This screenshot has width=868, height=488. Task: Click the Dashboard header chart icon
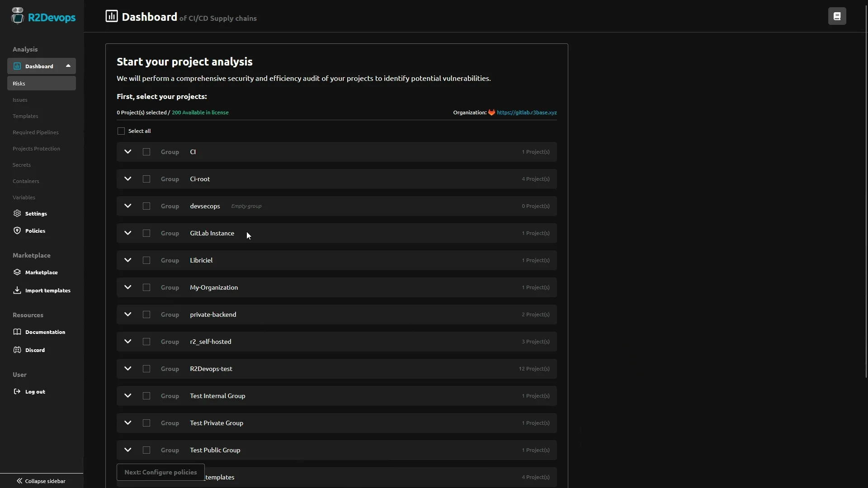click(112, 16)
